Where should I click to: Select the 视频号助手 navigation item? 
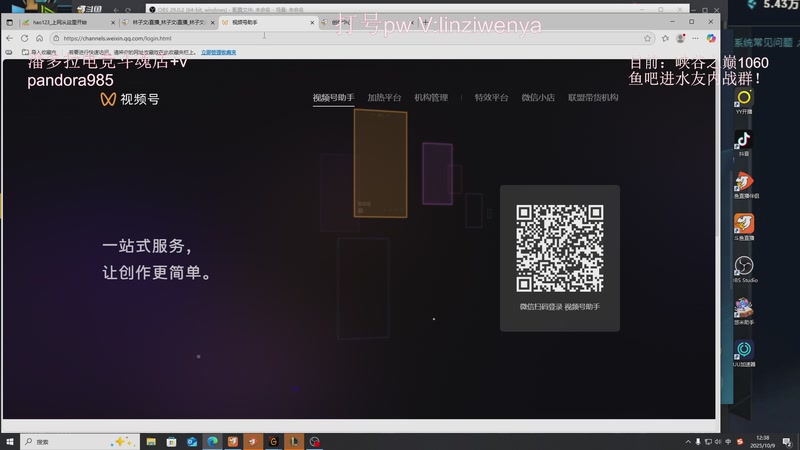click(x=333, y=97)
